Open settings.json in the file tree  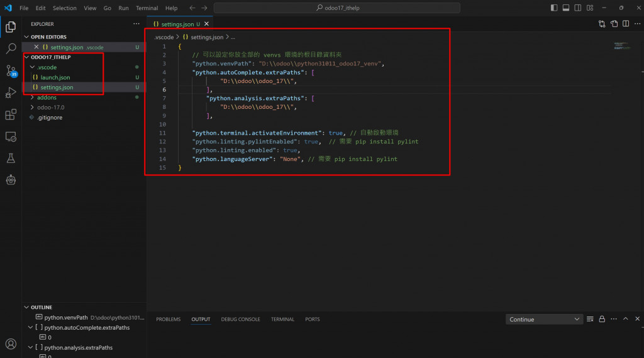click(x=57, y=87)
